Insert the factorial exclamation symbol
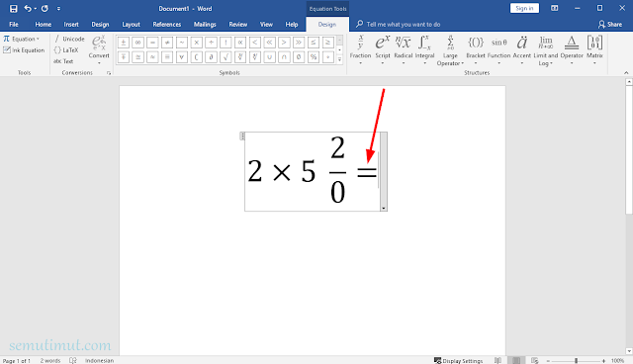This screenshot has height=364, width=633. pyautogui.click(x=226, y=42)
